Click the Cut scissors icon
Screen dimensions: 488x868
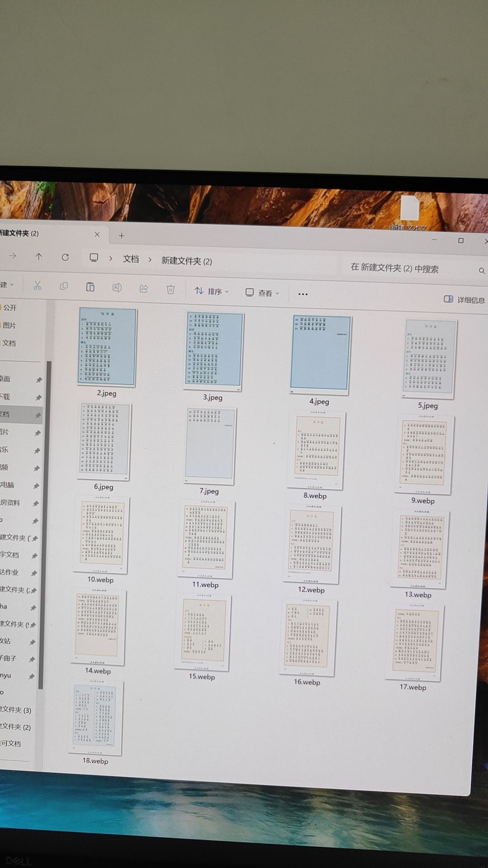pyautogui.click(x=38, y=285)
